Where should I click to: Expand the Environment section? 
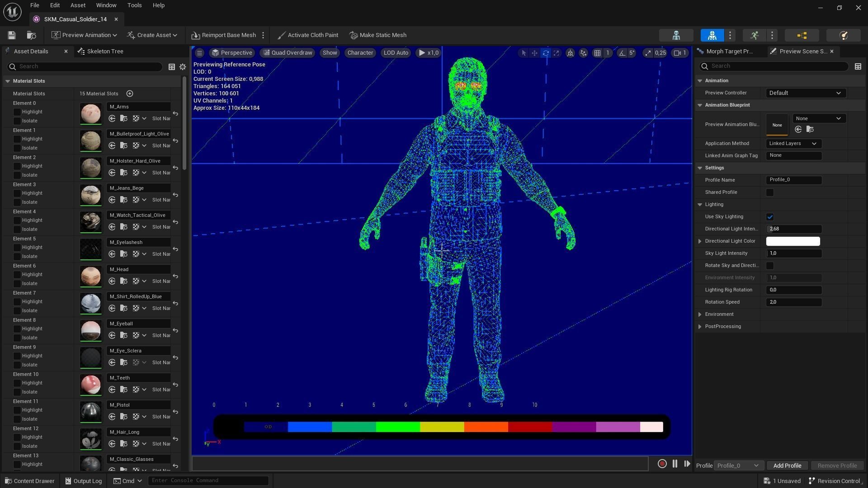[x=700, y=314]
